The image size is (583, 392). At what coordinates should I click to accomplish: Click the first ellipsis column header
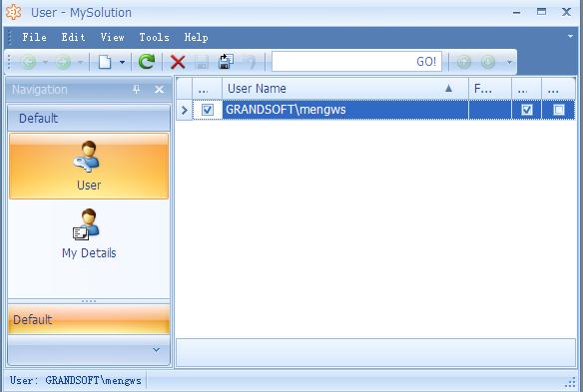tap(207, 89)
